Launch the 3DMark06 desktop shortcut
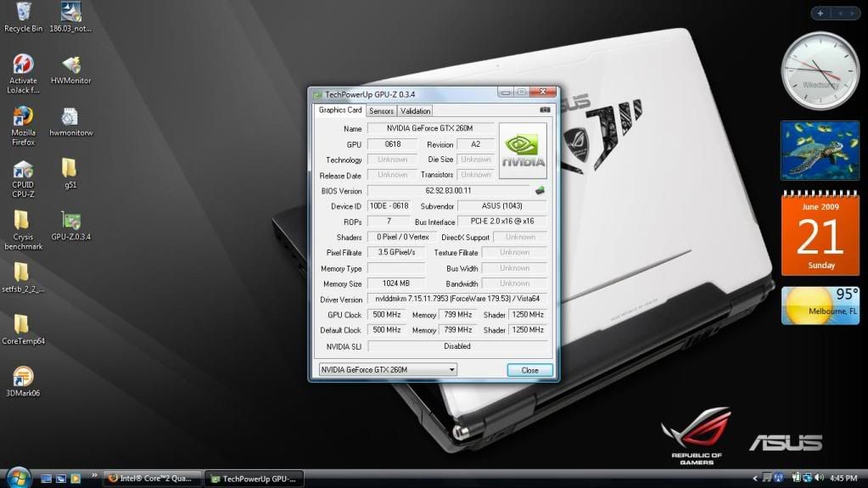This screenshot has height=488, width=868. click(23, 378)
